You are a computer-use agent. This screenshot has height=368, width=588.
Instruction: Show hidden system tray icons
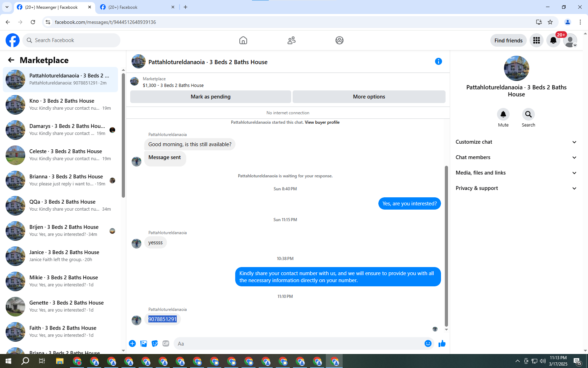[x=518, y=361]
